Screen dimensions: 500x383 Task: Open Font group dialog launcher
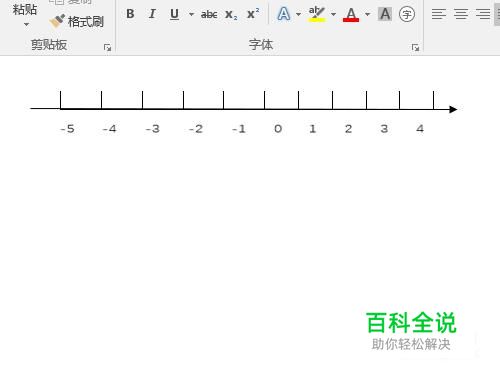(x=415, y=47)
